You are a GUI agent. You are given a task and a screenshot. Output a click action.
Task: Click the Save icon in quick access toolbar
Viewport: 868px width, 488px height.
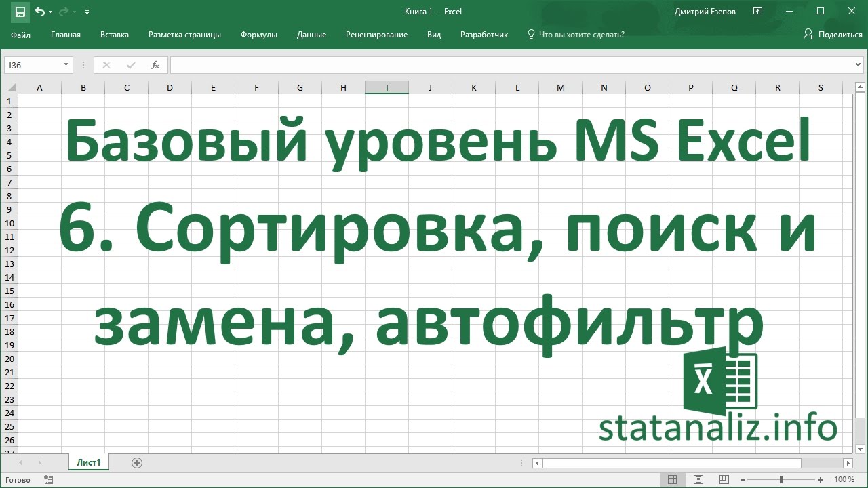click(x=20, y=12)
